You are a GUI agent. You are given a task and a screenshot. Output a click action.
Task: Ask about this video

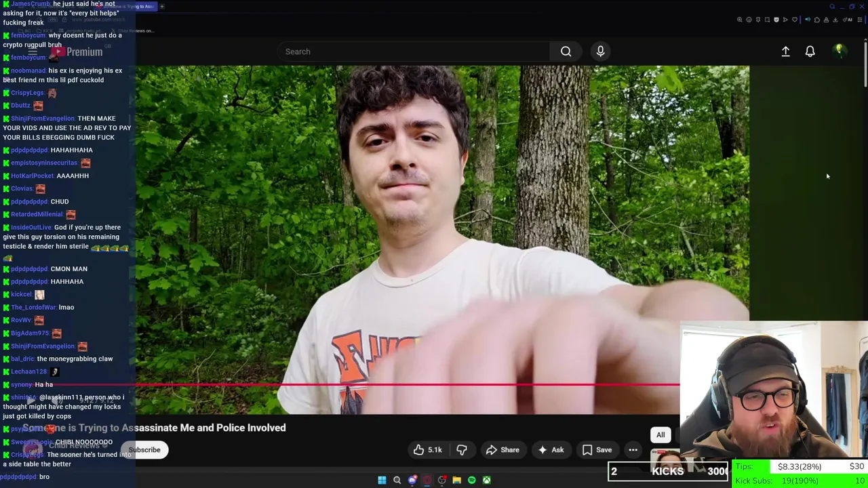pos(551,450)
